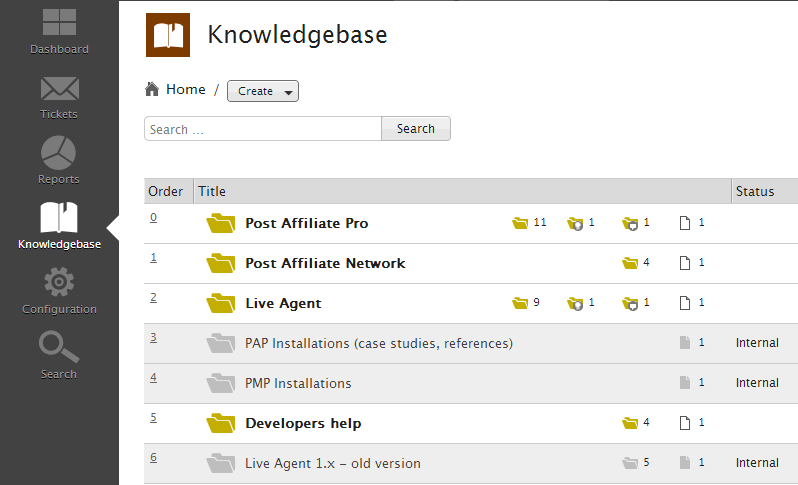
Task: Open Reports pie chart icon
Action: click(x=59, y=153)
